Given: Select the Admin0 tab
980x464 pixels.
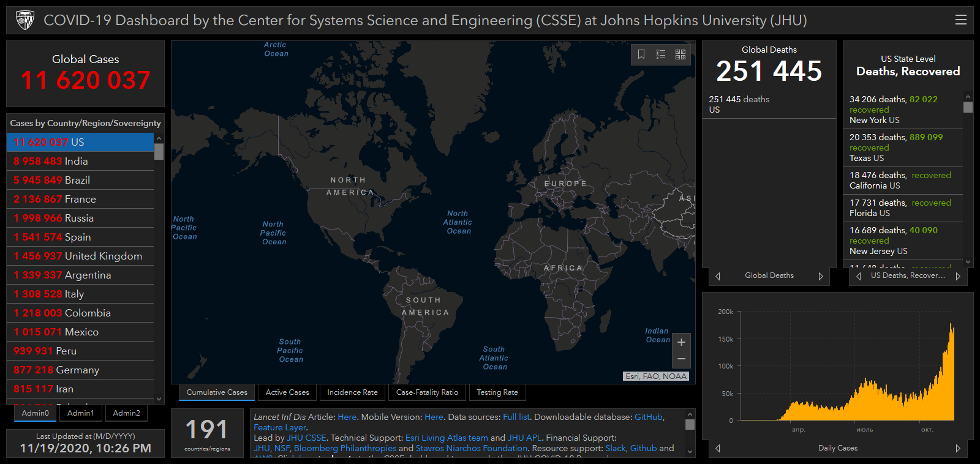Looking at the screenshot, I should 36,413.
